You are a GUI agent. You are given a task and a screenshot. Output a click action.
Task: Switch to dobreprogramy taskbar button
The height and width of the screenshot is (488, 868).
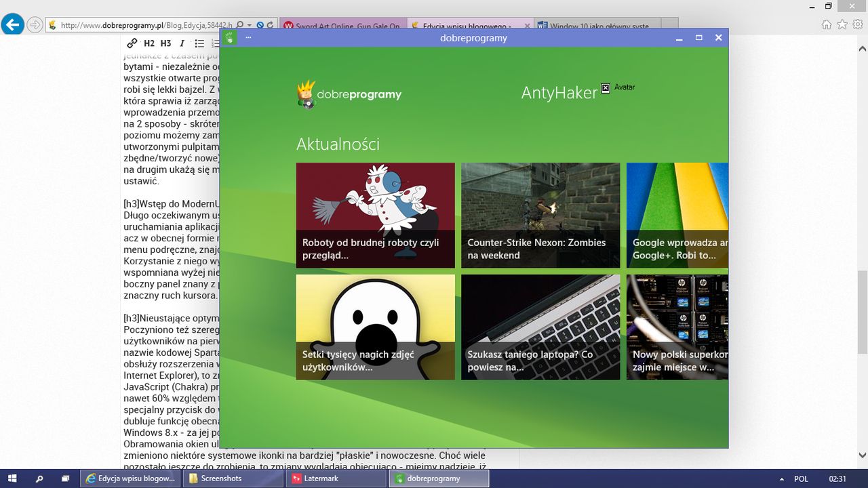coord(439,479)
